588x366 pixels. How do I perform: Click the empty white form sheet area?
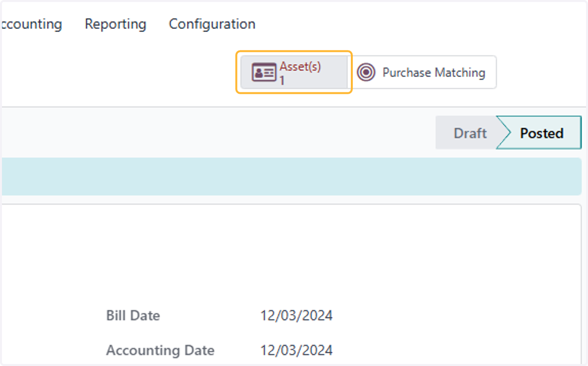tap(291, 255)
